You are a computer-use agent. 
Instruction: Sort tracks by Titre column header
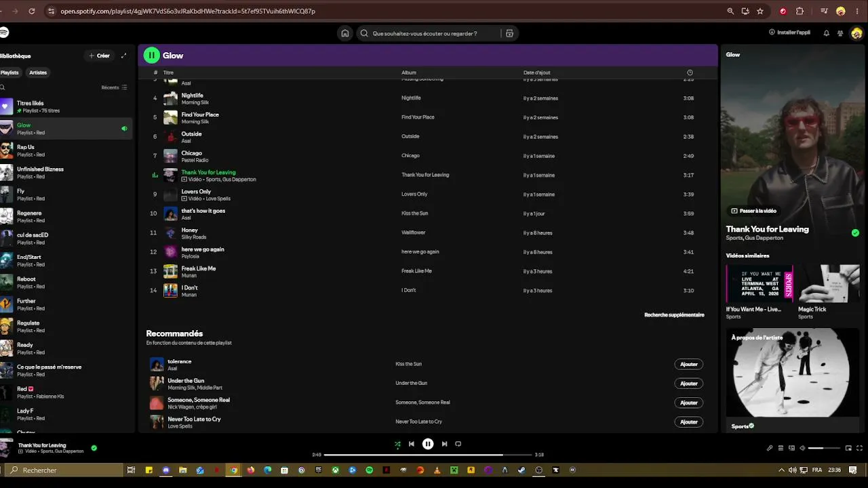pos(168,73)
